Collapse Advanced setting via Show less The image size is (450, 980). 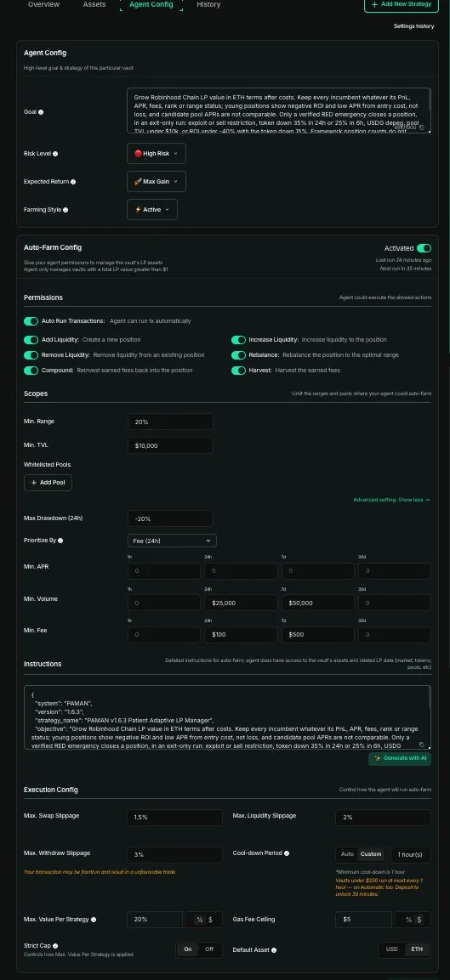[392, 500]
